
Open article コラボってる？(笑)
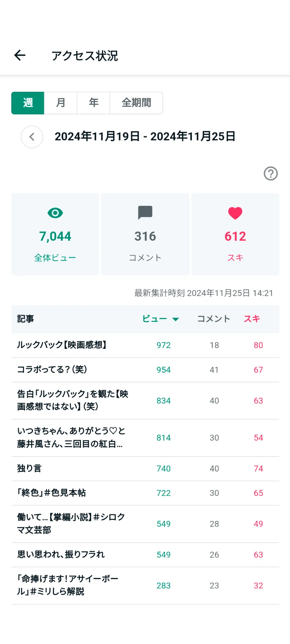[145, 370]
